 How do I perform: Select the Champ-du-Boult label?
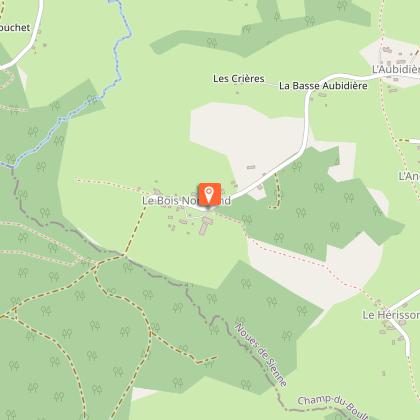333,407
